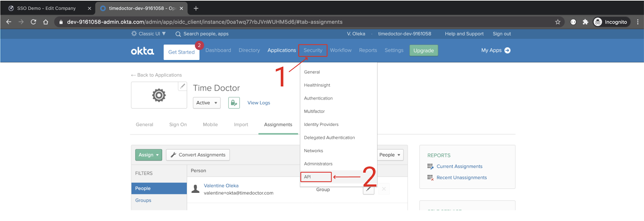Click the green lock provisioning icon

pos(234,103)
